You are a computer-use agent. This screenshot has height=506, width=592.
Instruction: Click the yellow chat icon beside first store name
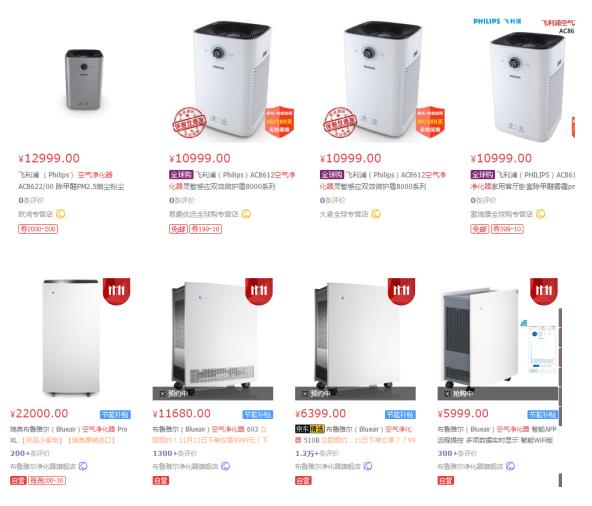60,214
